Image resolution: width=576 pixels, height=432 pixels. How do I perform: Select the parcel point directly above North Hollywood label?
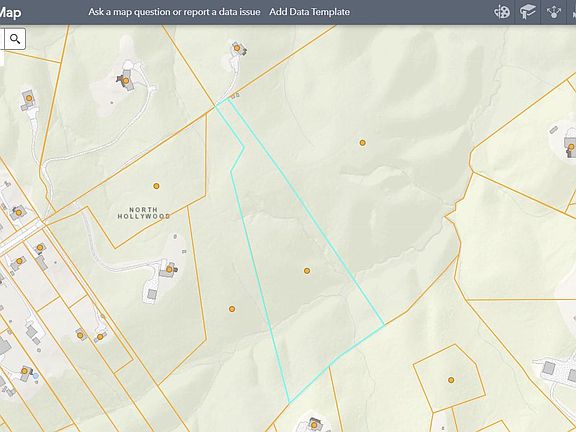(x=156, y=186)
